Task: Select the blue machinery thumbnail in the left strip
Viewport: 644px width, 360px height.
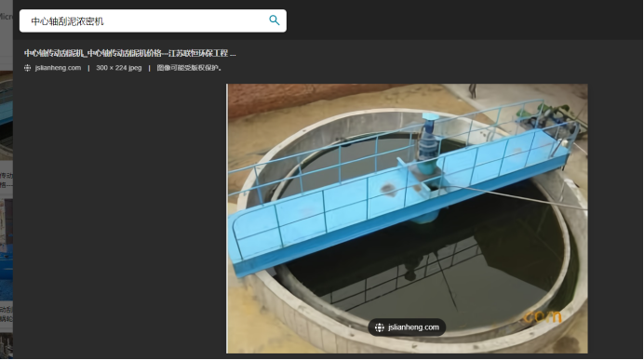Action: pyautogui.click(x=7, y=250)
